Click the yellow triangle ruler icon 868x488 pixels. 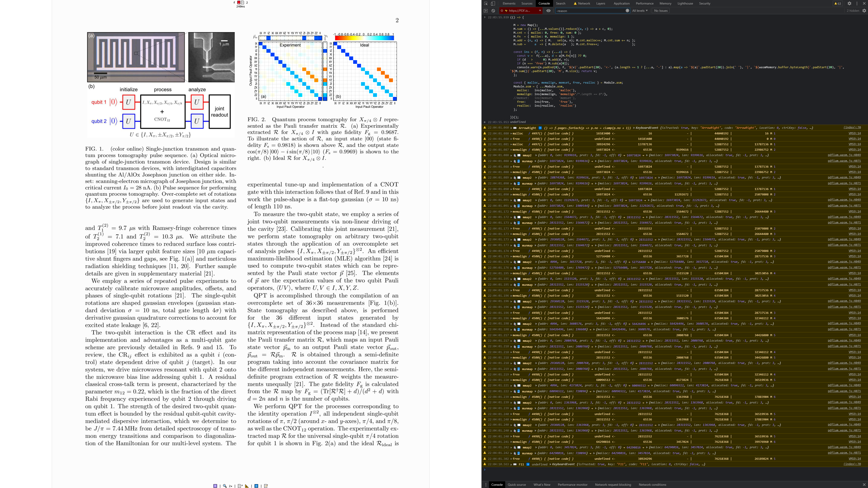click(x=247, y=486)
